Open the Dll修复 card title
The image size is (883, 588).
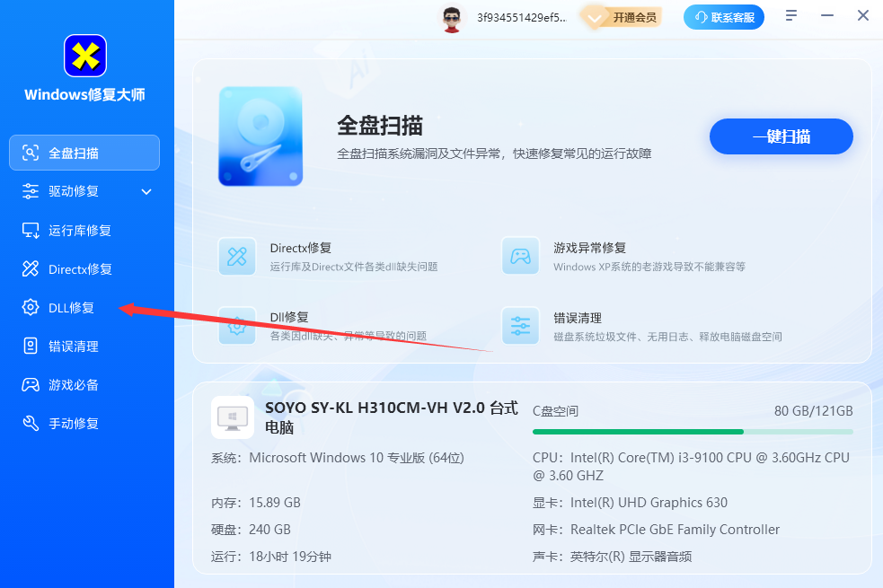click(289, 318)
